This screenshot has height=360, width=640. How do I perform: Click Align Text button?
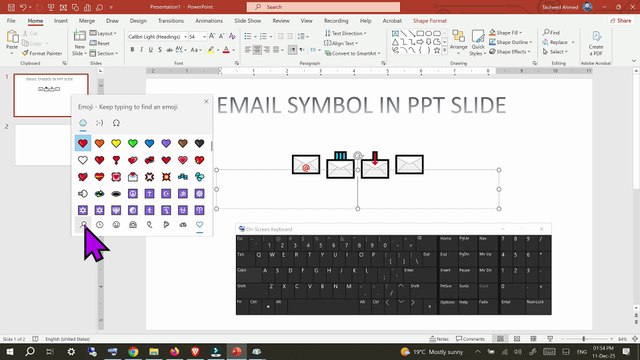pos(341,43)
